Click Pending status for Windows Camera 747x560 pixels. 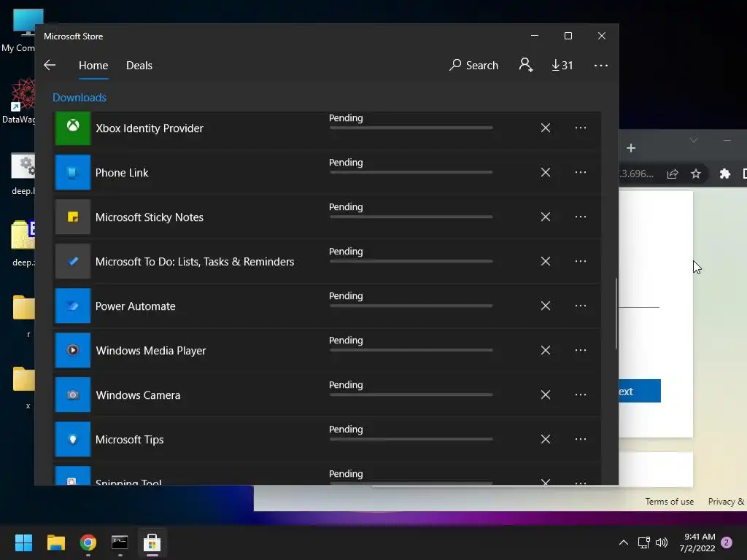[346, 385]
